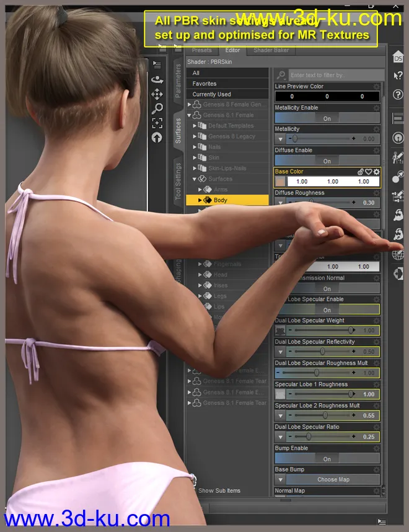
Task: Click the search magnifier icon in filter box
Action: pos(281,75)
